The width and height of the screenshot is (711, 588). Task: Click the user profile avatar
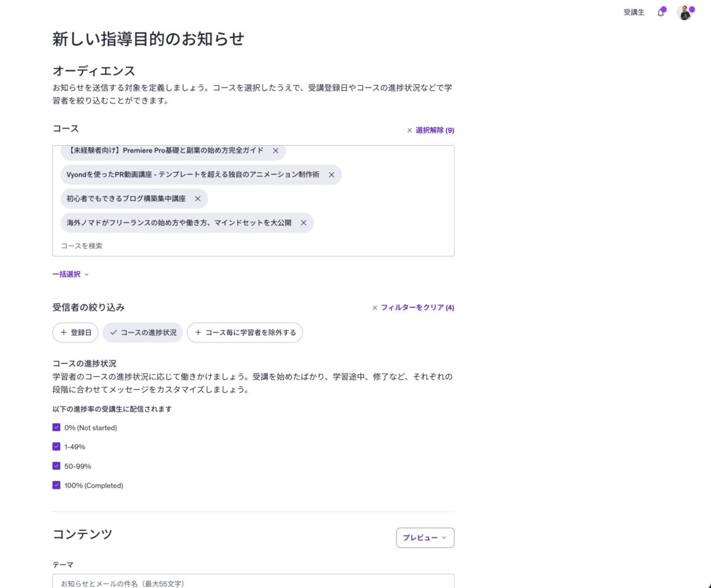[684, 13]
